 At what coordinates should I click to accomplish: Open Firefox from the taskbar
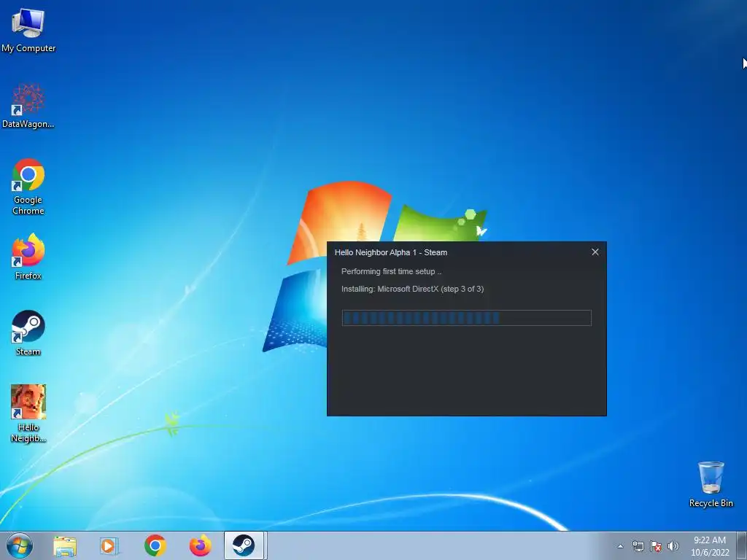(200, 545)
